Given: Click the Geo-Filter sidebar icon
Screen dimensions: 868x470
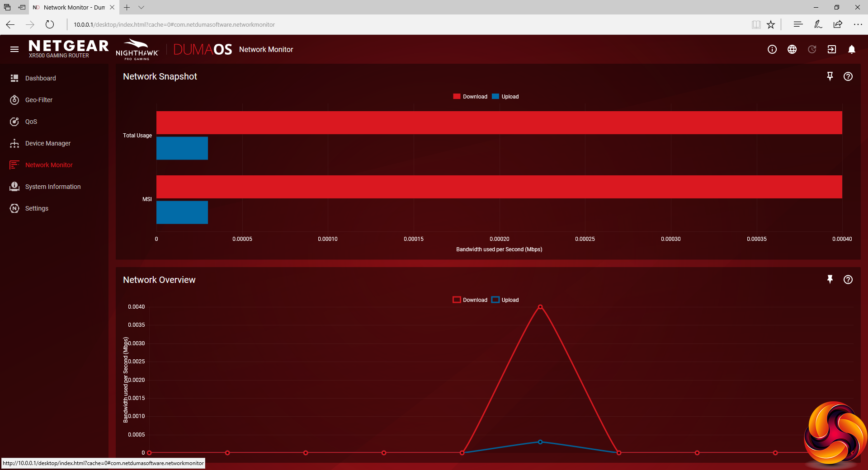Looking at the screenshot, I should [14, 100].
